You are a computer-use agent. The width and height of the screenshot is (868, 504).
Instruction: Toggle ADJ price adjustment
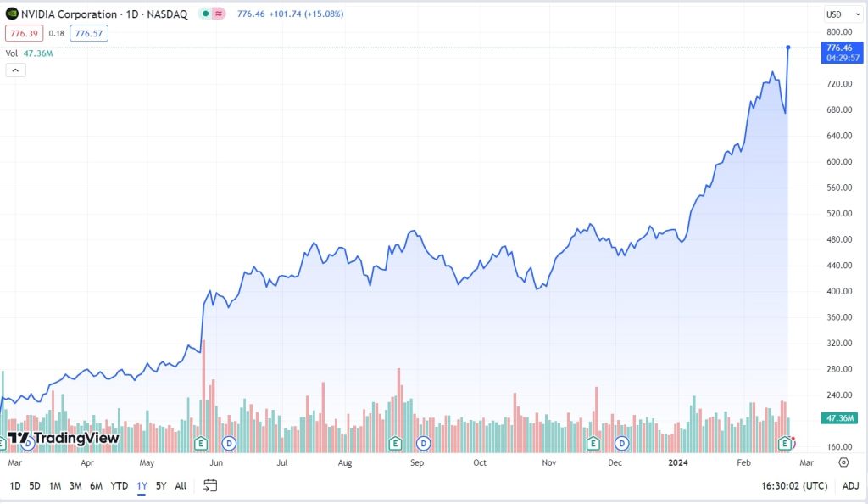pyautogui.click(x=851, y=485)
